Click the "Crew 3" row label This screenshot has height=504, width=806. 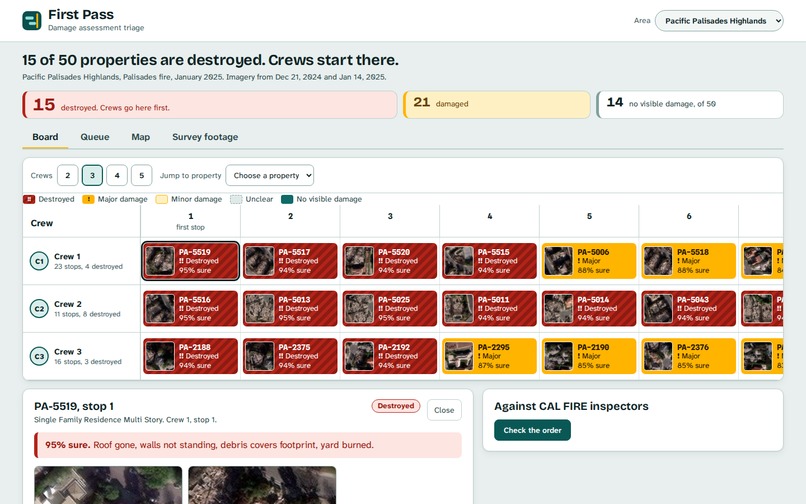point(67,352)
